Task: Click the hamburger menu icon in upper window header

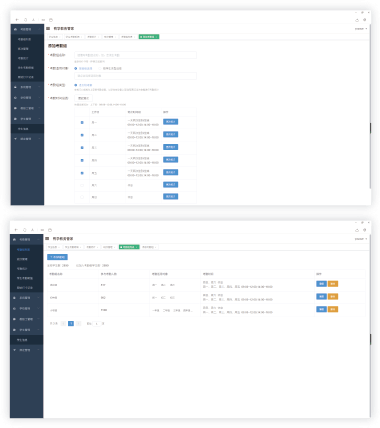Action: [x=48, y=29]
